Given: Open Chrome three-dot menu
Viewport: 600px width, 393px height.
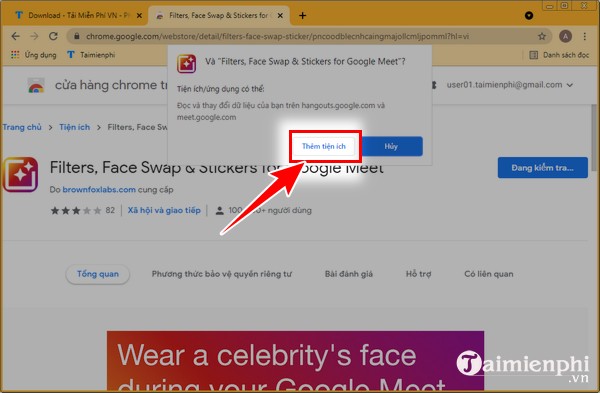Looking at the screenshot, I should (584, 36).
